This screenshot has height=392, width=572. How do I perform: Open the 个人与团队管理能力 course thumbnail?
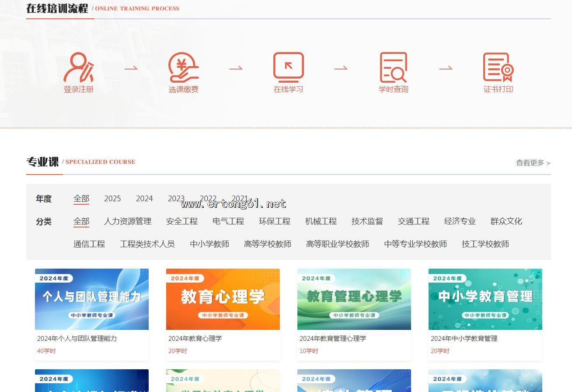[x=92, y=299]
